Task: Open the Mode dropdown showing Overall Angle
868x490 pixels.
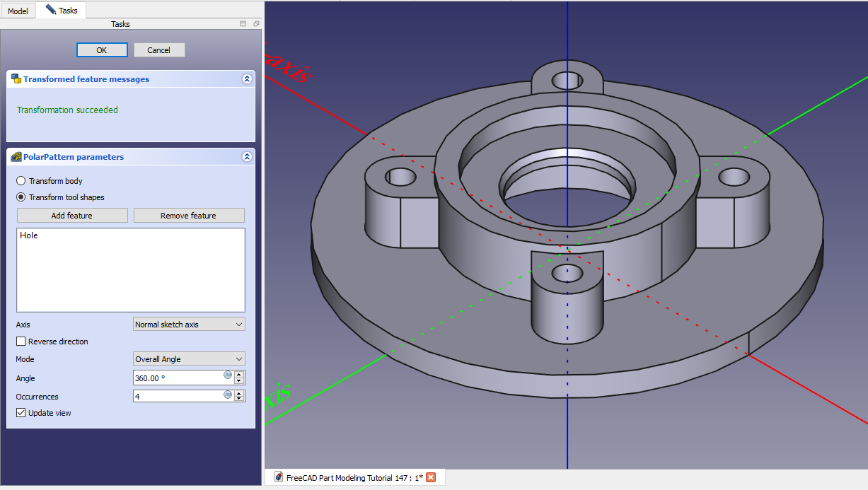Action: pos(189,359)
